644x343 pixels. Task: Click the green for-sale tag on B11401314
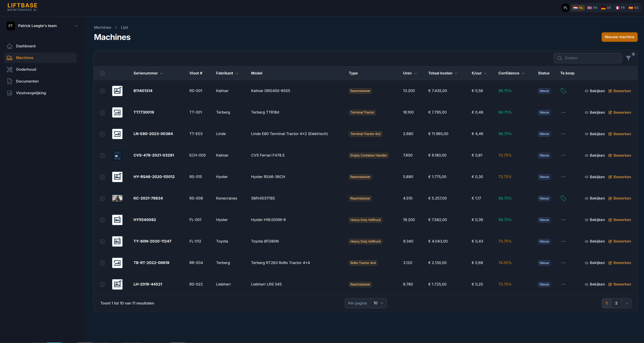click(563, 91)
